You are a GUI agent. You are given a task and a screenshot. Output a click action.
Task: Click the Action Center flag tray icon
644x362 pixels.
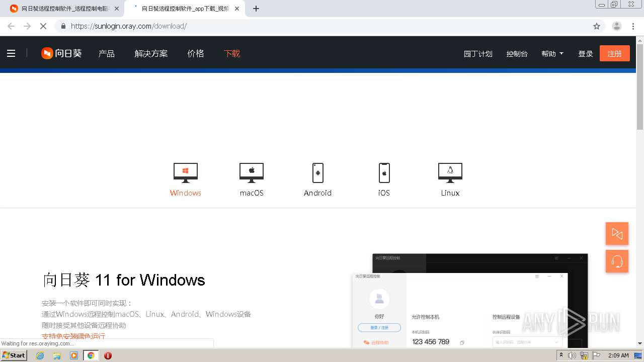point(596,355)
